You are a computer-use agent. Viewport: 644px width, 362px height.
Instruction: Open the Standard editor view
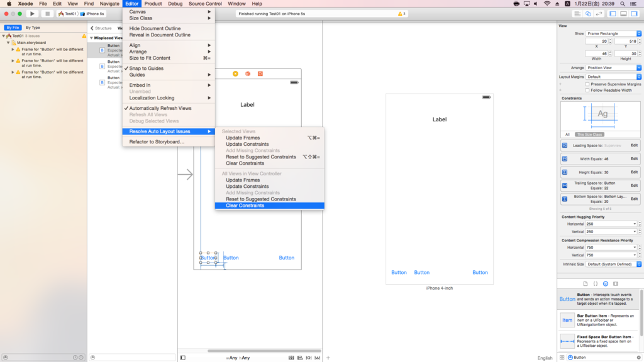point(577,14)
